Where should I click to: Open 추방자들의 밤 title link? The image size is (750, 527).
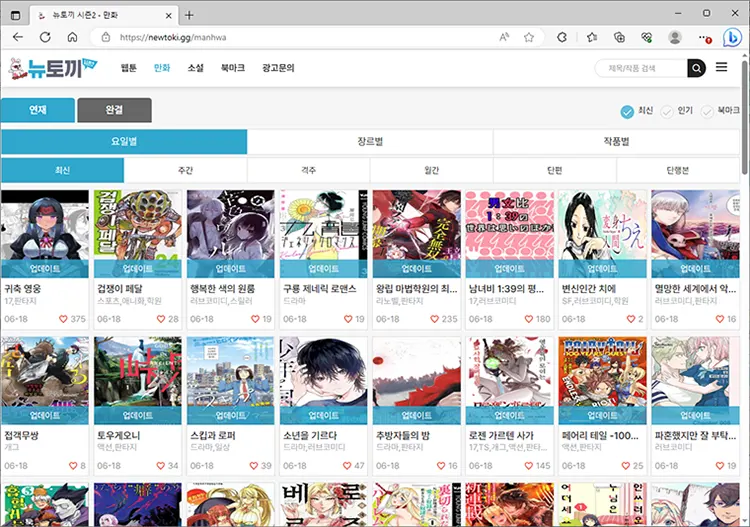(x=403, y=436)
